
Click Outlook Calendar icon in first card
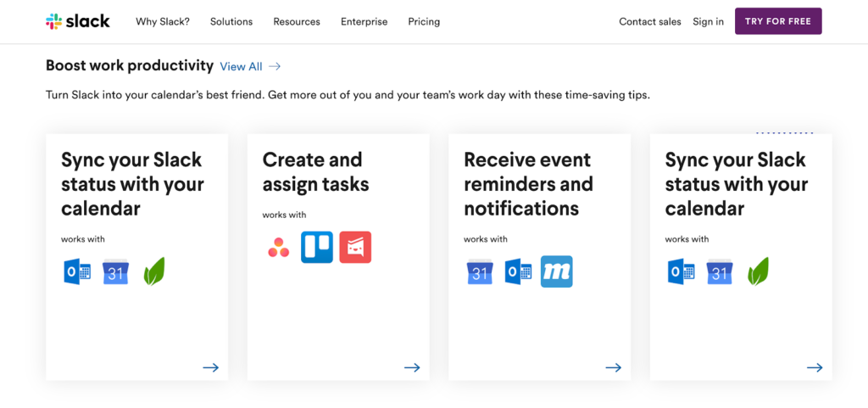[x=77, y=271]
